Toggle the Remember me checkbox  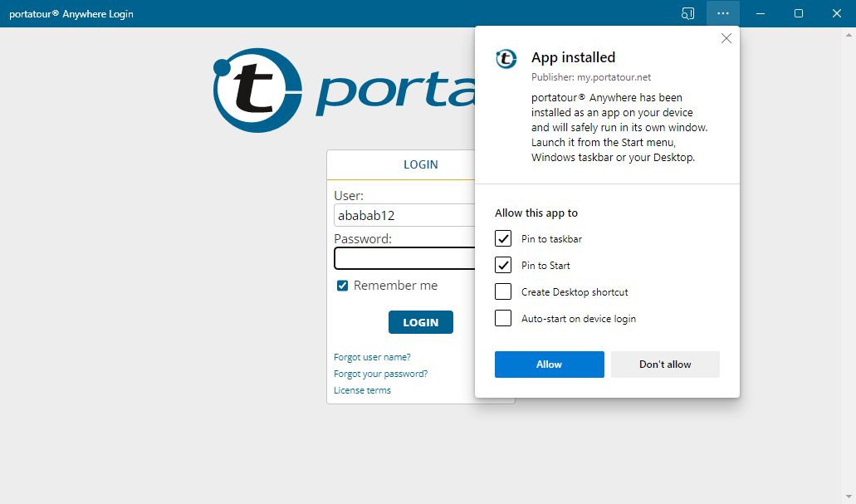pyautogui.click(x=342, y=286)
